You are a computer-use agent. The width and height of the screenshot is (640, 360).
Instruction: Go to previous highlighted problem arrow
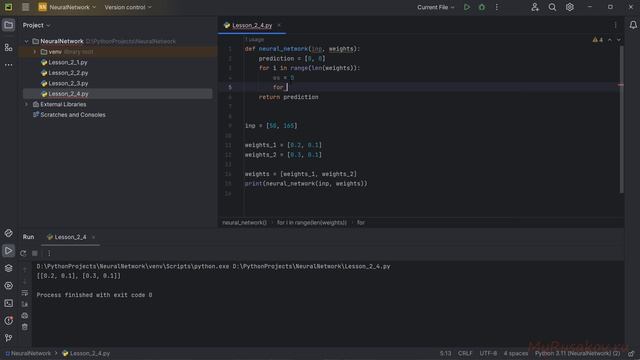pos(610,40)
